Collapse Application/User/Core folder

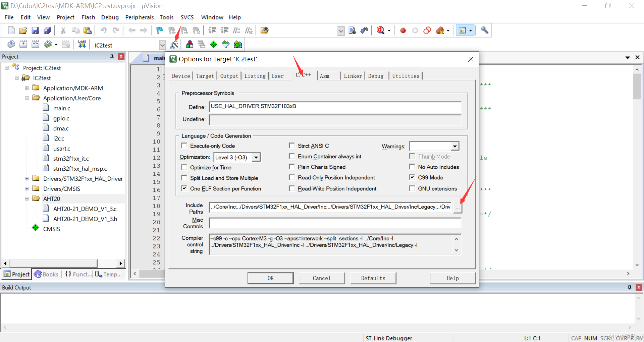(27, 98)
